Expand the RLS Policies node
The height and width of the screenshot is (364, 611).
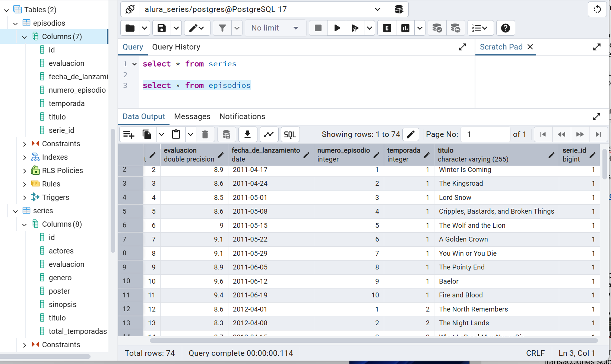tap(24, 171)
